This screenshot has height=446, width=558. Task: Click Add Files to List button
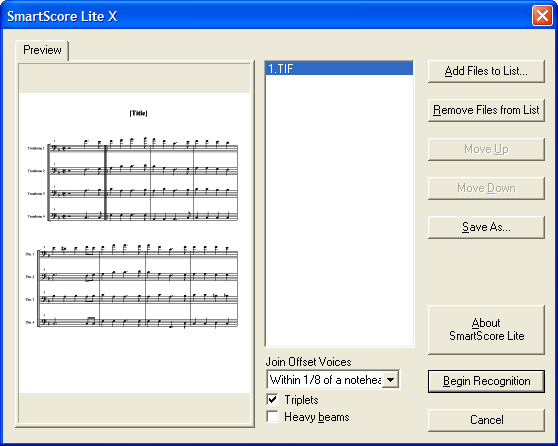pos(486,71)
